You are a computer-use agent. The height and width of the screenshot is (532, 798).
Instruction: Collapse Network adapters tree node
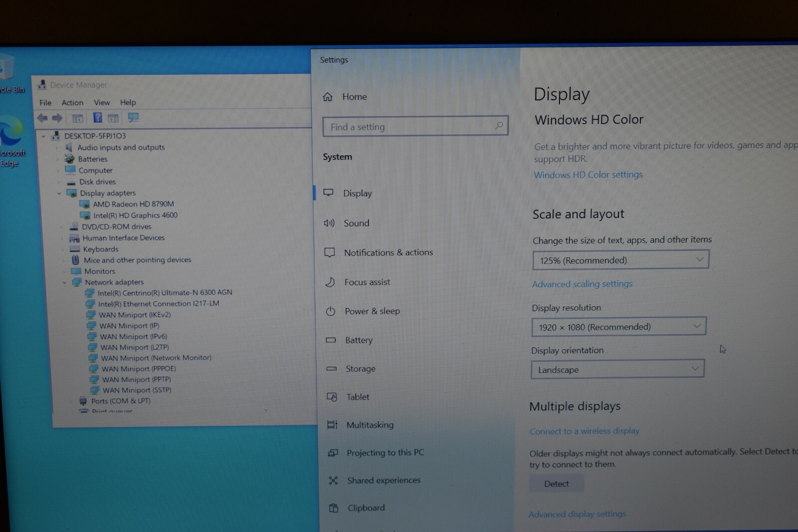pos(64,283)
